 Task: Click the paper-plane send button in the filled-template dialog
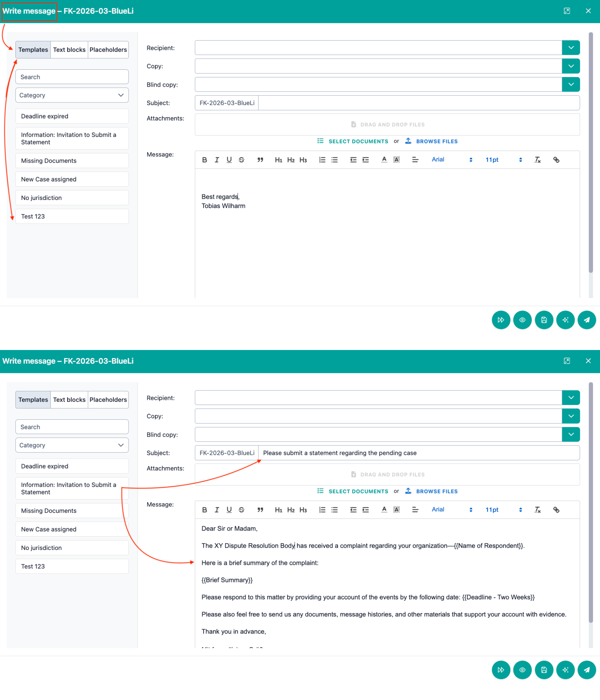tap(586, 670)
